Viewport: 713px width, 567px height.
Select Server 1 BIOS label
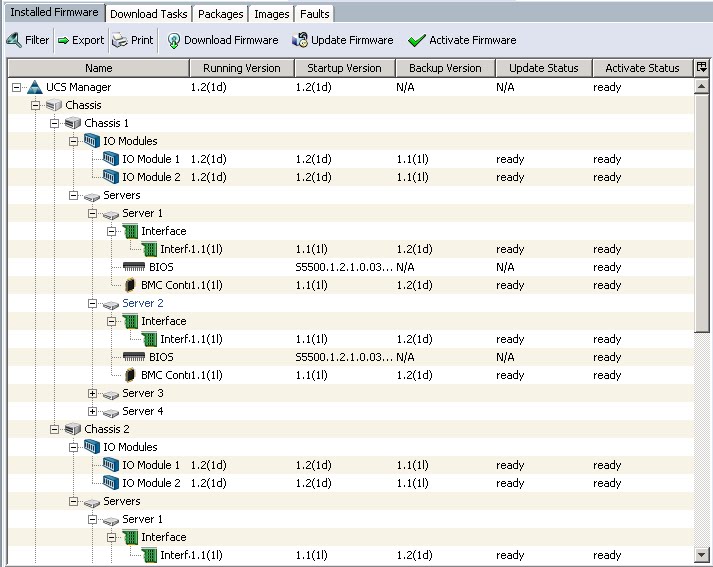click(x=161, y=267)
